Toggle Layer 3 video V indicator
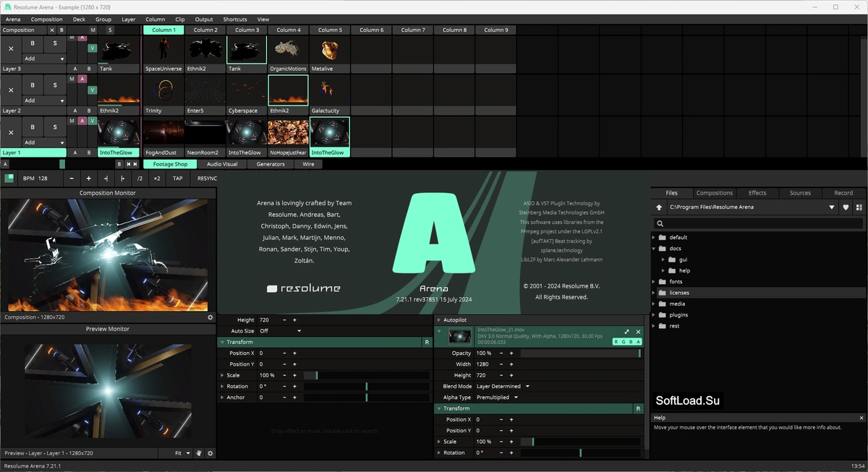 point(92,48)
